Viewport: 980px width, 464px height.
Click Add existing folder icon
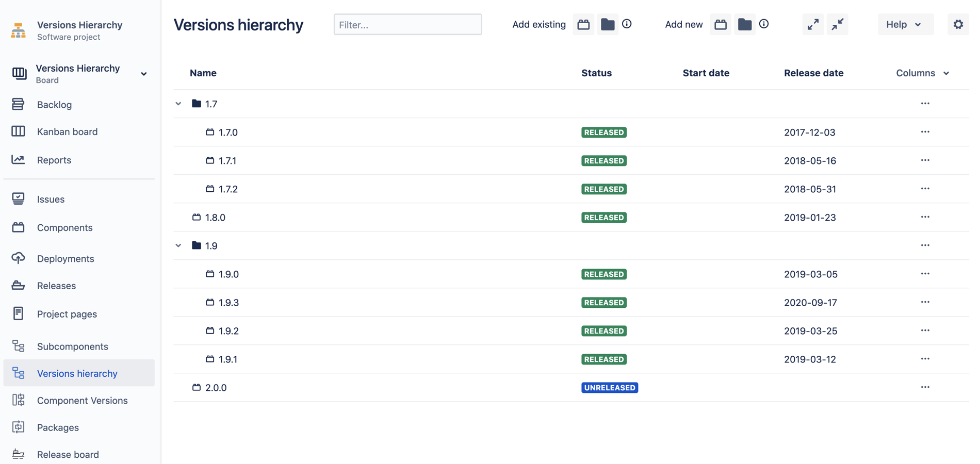[608, 24]
